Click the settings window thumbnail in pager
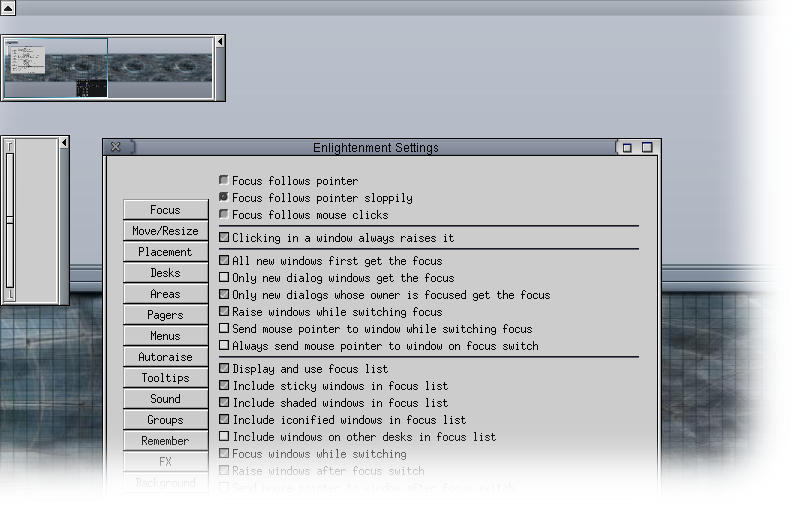Image resolution: width=800 pixels, height=525 pixels. click(27, 59)
